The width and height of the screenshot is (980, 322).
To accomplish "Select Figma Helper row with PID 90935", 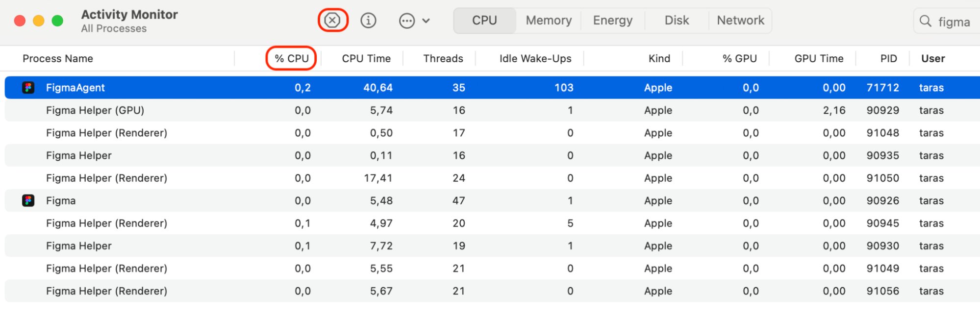I will point(492,155).
